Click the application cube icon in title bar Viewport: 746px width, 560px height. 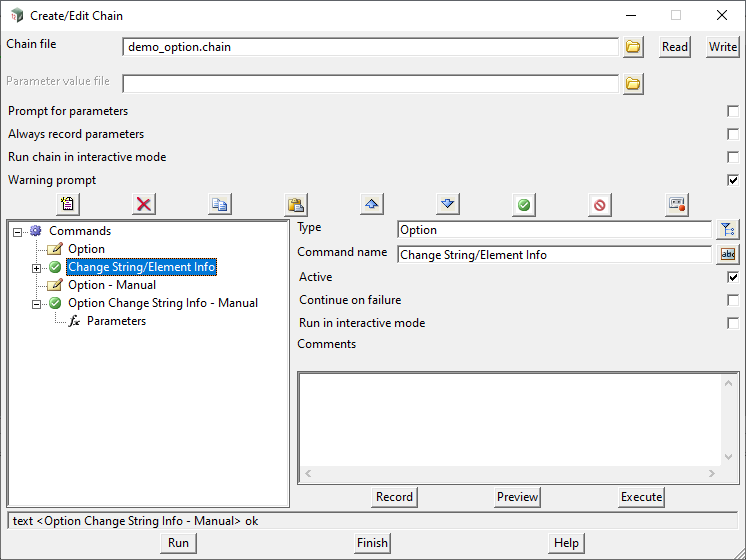pos(17,15)
